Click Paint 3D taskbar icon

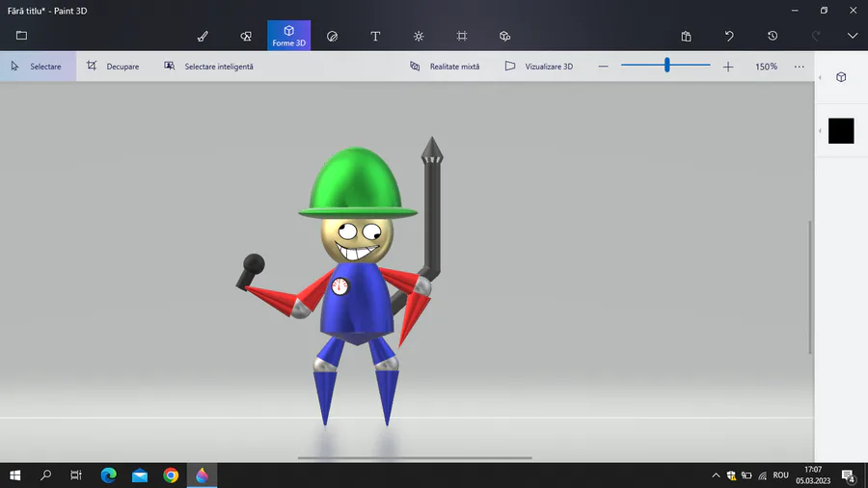[203, 475]
